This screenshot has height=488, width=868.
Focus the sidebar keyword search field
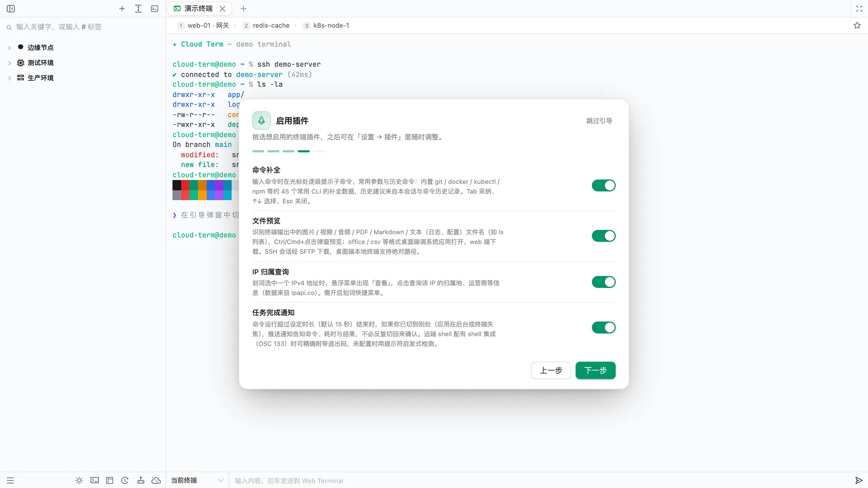click(x=82, y=27)
